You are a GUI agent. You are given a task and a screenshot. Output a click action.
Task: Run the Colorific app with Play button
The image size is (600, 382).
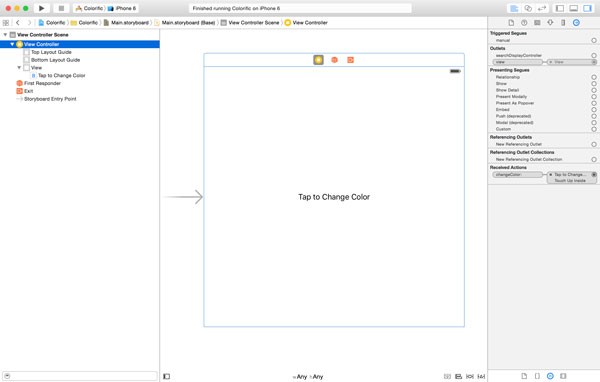[x=41, y=8]
